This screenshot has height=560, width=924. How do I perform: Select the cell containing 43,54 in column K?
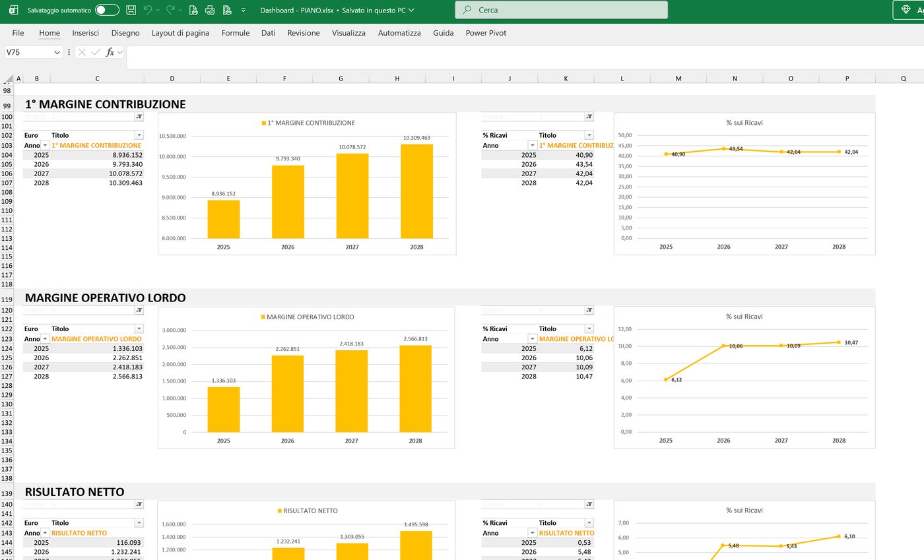tap(566, 164)
